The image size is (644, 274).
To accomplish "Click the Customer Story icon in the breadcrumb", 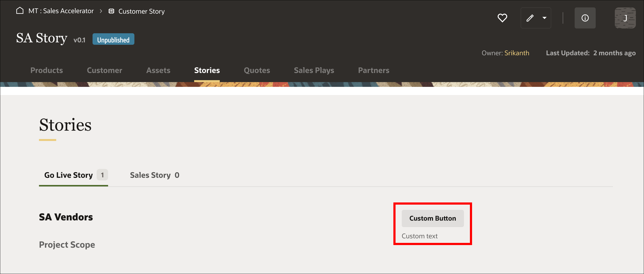I will coord(111,11).
